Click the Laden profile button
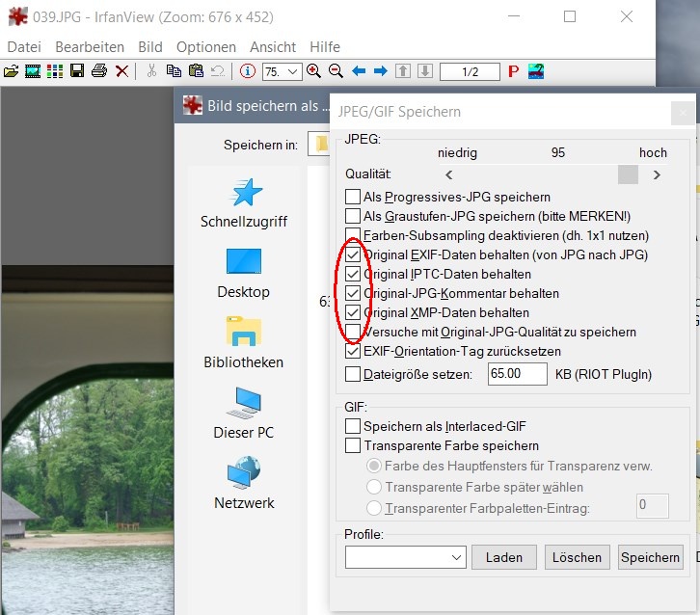The width and height of the screenshot is (700, 615). pos(504,557)
